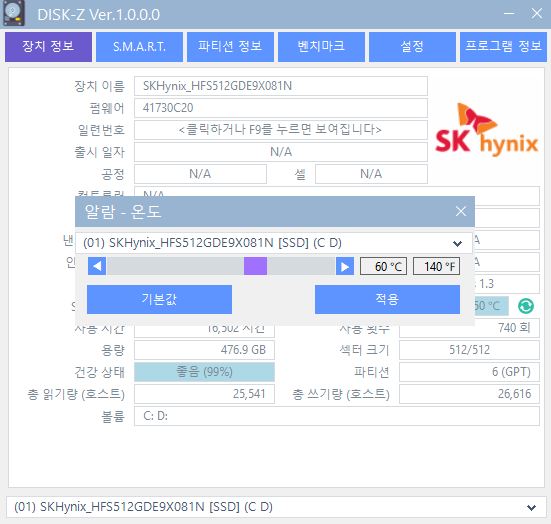
Task: Click the DISK-Z hard drive app icon
Action: point(14,13)
